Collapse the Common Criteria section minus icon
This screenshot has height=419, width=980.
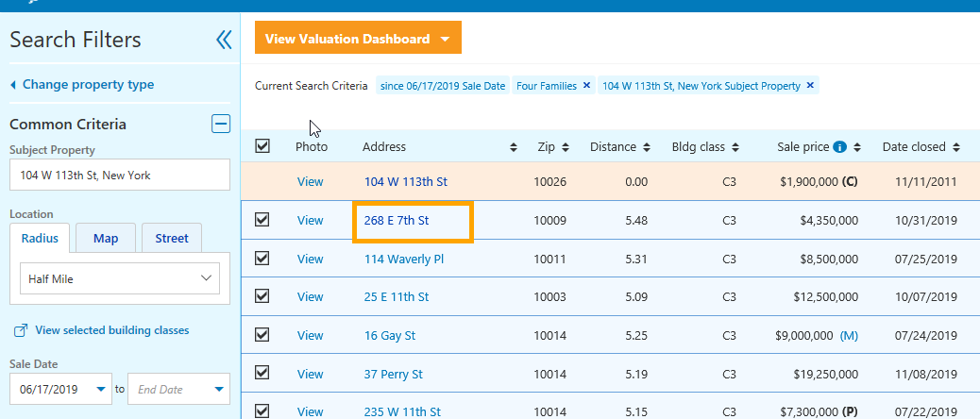click(x=221, y=124)
